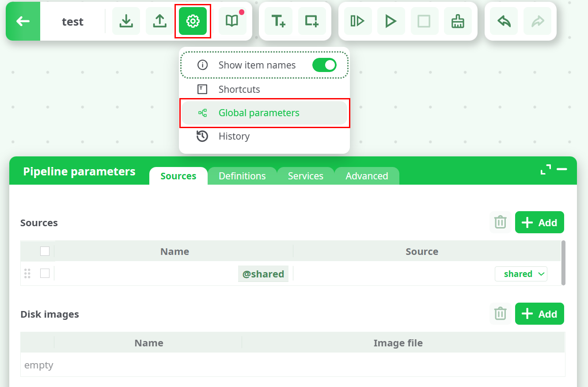The height and width of the screenshot is (387, 588).
Task: Open the shared source dropdown
Action: [x=521, y=273]
